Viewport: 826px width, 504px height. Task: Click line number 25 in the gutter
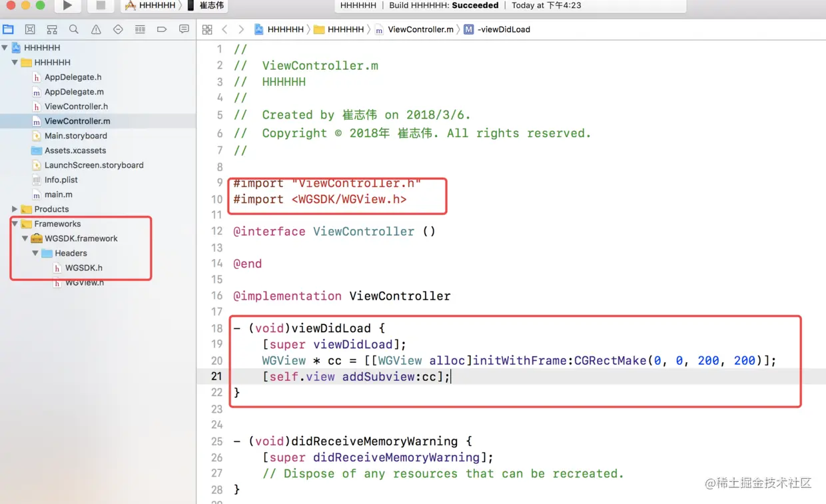coord(216,441)
